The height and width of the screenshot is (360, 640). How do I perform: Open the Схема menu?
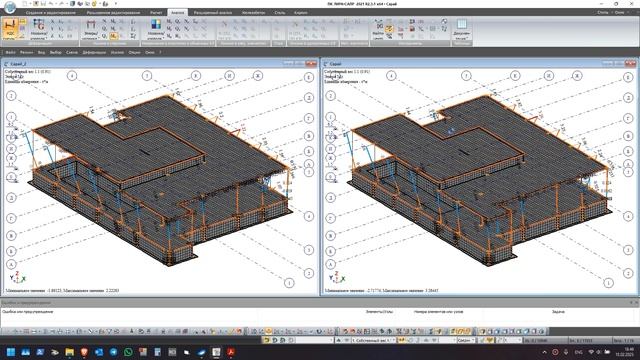(x=72, y=52)
